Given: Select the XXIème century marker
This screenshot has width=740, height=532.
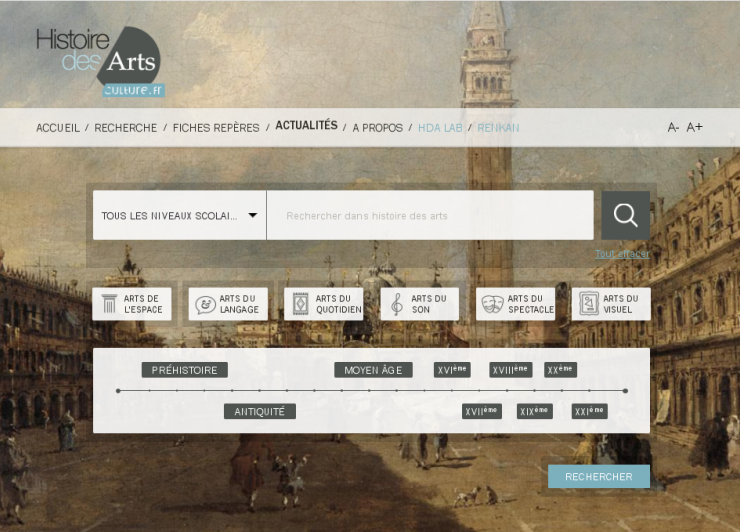Looking at the screenshot, I should coord(589,411).
